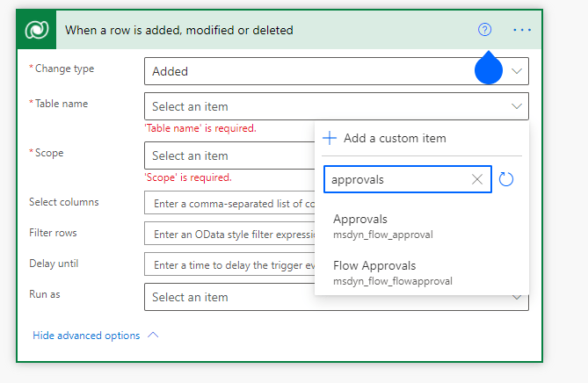
Task: Click the Hide advanced options link
Action: (86, 336)
